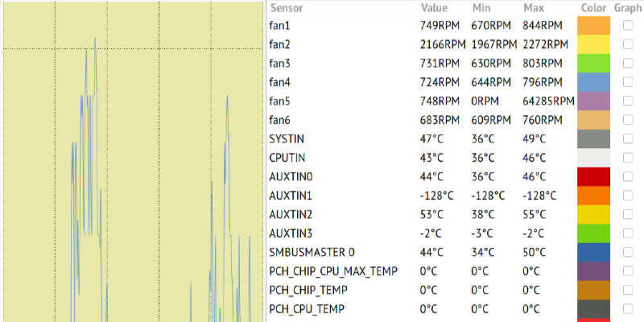Pick the red AUXTIN0 color swatch
Image resolution: width=644 pixels, height=322 pixels.
pyautogui.click(x=594, y=176)
